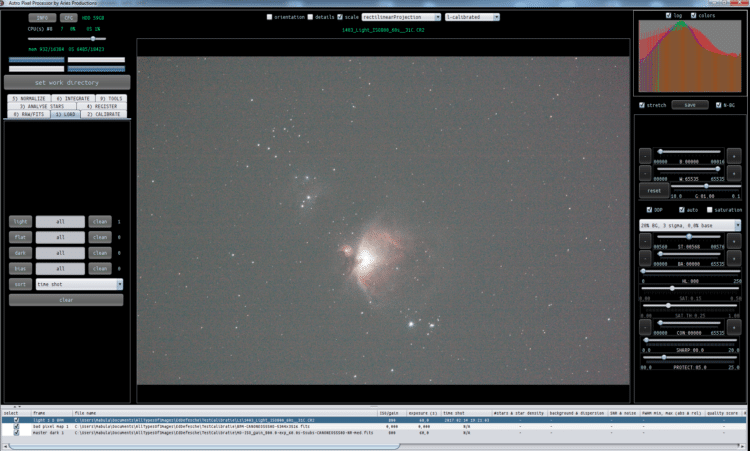Open the l-calibrated view dropdown
The height and width of the screenshot is (451, 750).
(473, 17)
